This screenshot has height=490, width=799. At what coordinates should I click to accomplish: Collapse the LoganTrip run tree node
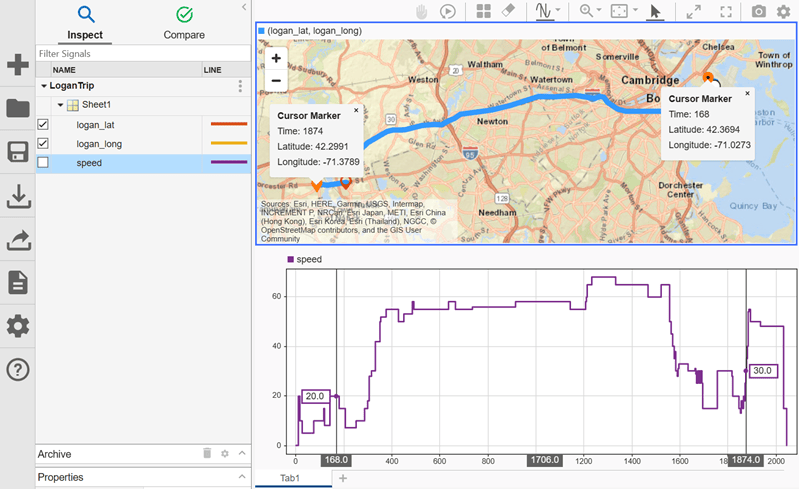click(x=43, y=86)
